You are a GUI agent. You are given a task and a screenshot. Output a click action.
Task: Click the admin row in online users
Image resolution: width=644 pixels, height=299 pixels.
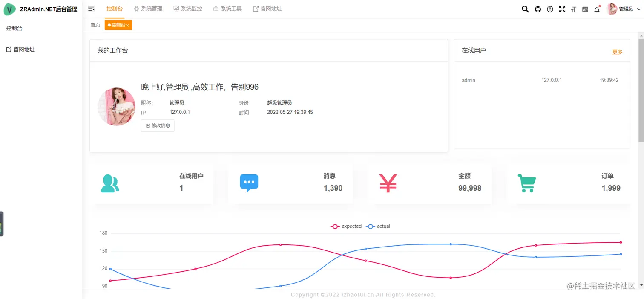(x=541, y=80)
